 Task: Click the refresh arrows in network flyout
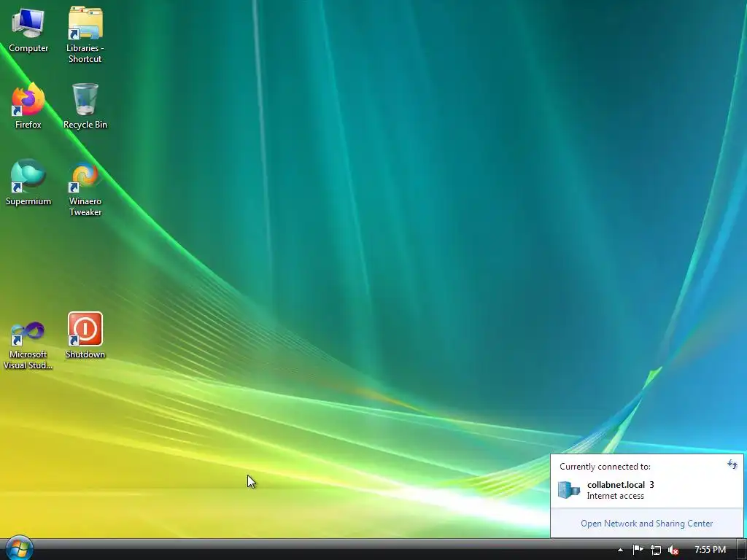pos(732,464)
